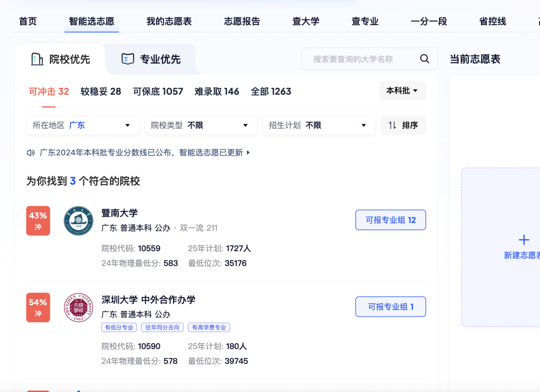Screen dimensions: 540x392
Task: Click the 专业优先 book icon
Action: click(128, 59)
